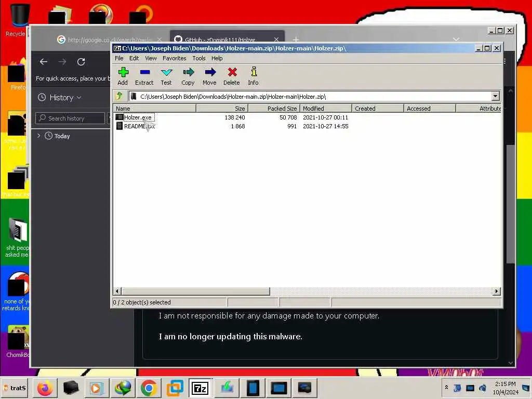
Task: Open the media player taskbar icon
Action: (x=96, y=388)
